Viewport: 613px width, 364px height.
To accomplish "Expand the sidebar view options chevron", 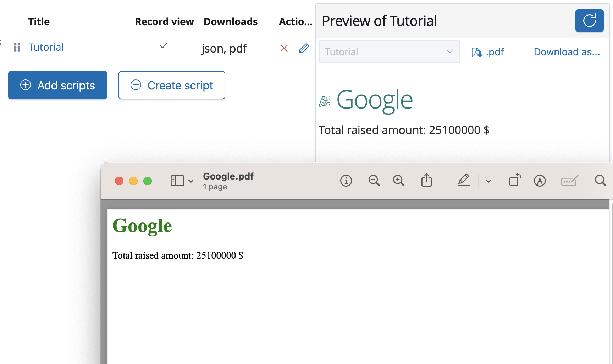I will click(x=191, y=181).
